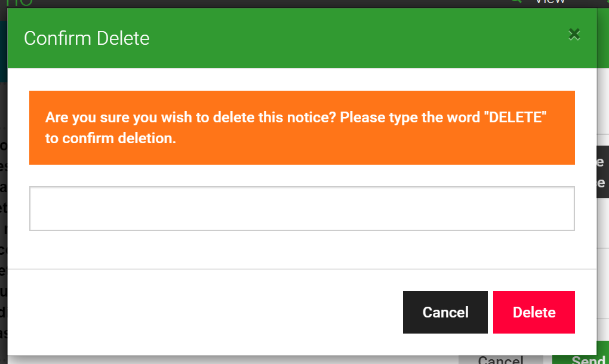Close the Confirm Delete dialog with X icon
Viewport: 609px width, 364px height.
pos(574,35)
